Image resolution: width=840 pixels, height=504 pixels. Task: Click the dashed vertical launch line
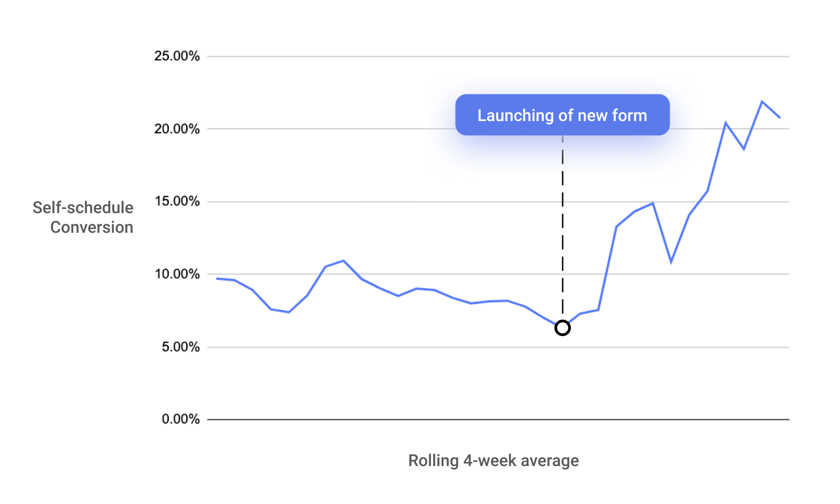pyautogui.click(x=562, y=224)
